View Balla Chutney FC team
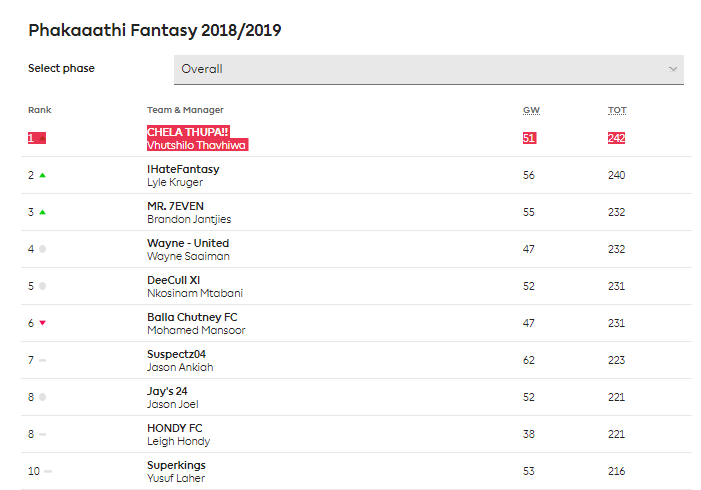 192,317
